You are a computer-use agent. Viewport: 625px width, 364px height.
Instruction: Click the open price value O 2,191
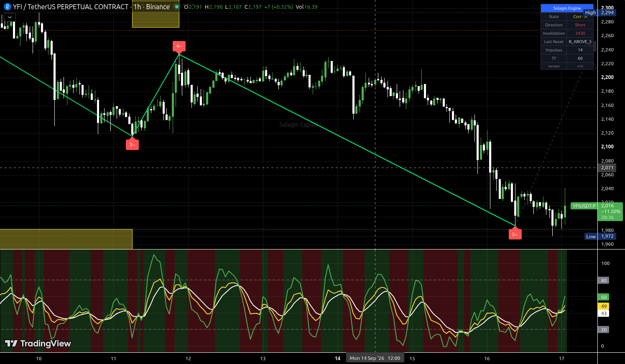193,7
